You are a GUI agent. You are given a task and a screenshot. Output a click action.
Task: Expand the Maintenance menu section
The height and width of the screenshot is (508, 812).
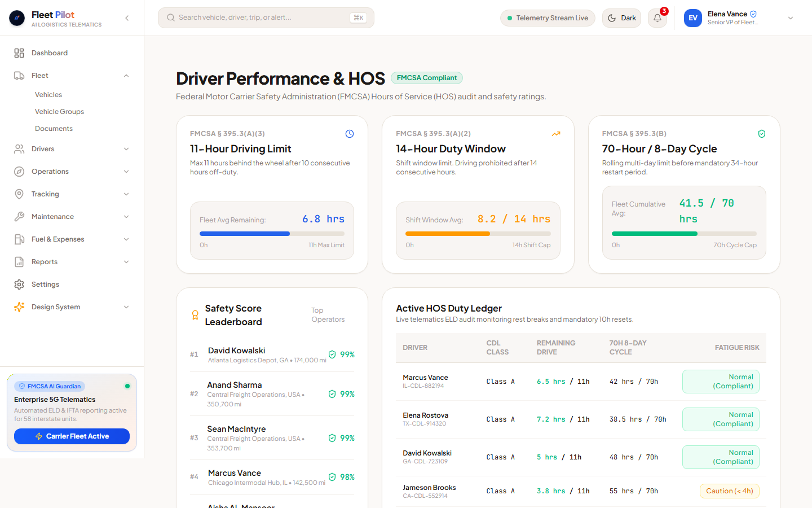point(126,217)
